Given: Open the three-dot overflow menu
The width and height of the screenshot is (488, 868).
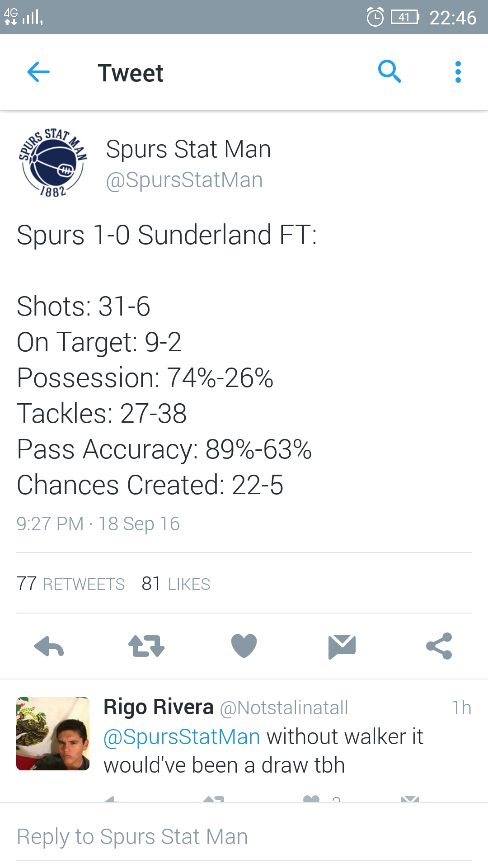Looking at the screenshot, I should coord(458,72).
